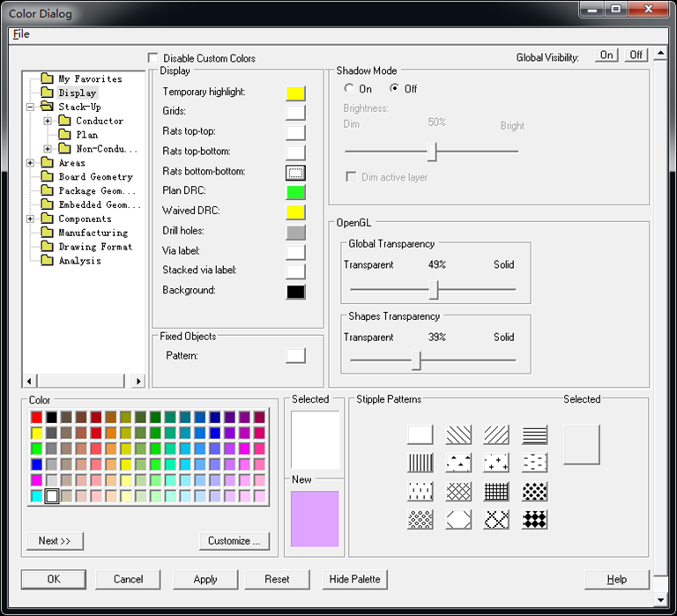Screen dimensions: 677x616
Task: Pick the red color in palette
Action: [37, 417]
